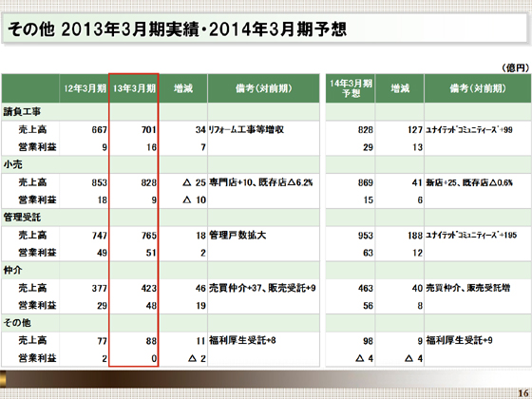This screenshot has height=399, width=532.
Task: Click the value 48
Action: [x=151, y=306]
